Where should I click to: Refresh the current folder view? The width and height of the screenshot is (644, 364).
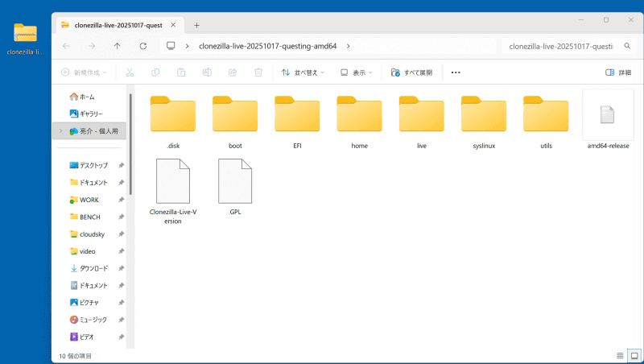tap(143, 46)
